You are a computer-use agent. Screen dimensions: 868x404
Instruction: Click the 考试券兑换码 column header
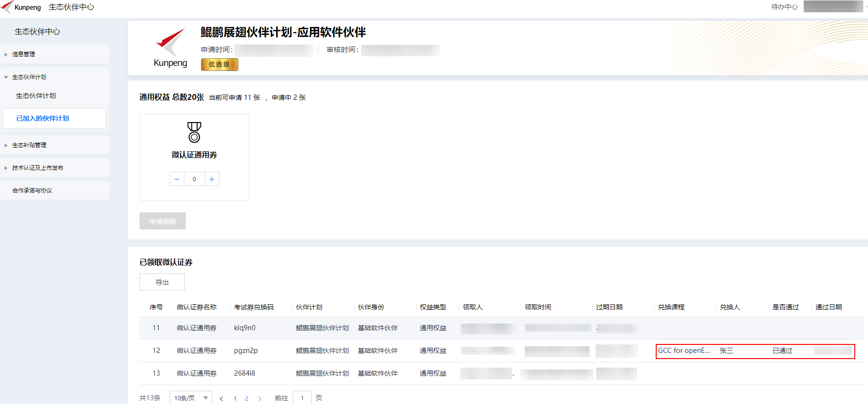(x=254, y=307)
